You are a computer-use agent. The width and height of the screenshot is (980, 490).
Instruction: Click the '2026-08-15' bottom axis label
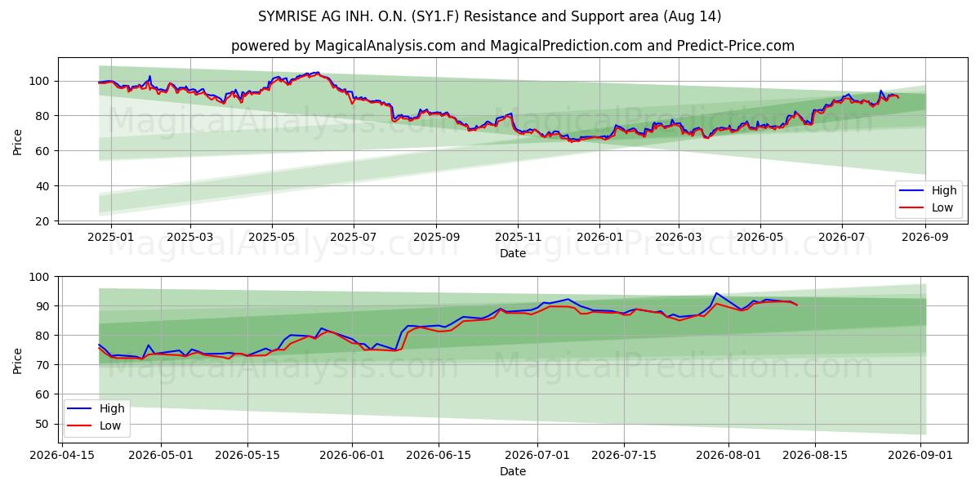click(x=816, y=456)
